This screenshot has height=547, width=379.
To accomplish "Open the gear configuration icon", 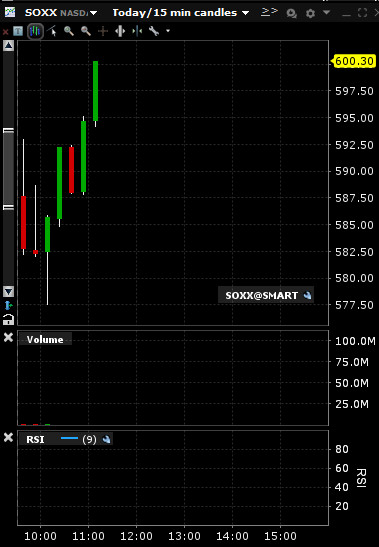I will coord(310,13).
